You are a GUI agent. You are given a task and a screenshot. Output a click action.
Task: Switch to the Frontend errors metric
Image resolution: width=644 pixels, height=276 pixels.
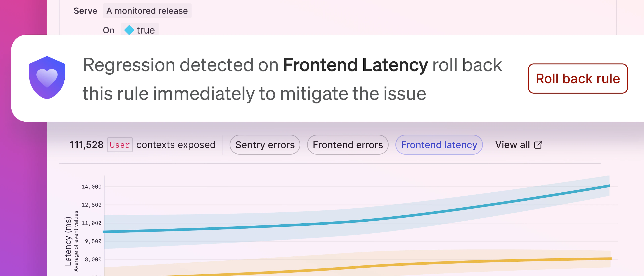tap(347, 145)
